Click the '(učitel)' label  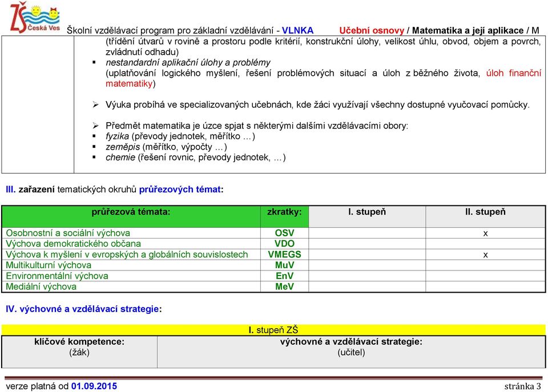pyautogui.click(x=351, y=352)
